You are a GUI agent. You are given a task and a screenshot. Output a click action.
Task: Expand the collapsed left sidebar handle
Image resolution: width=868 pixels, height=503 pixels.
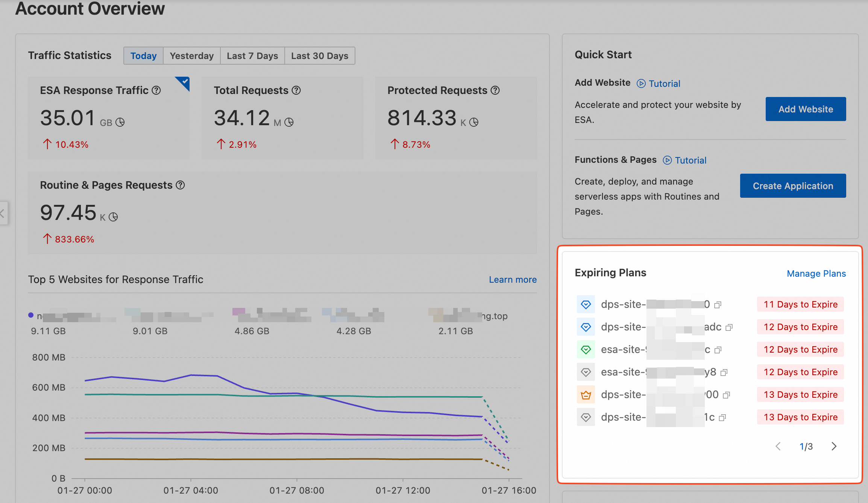pos(3,214)
